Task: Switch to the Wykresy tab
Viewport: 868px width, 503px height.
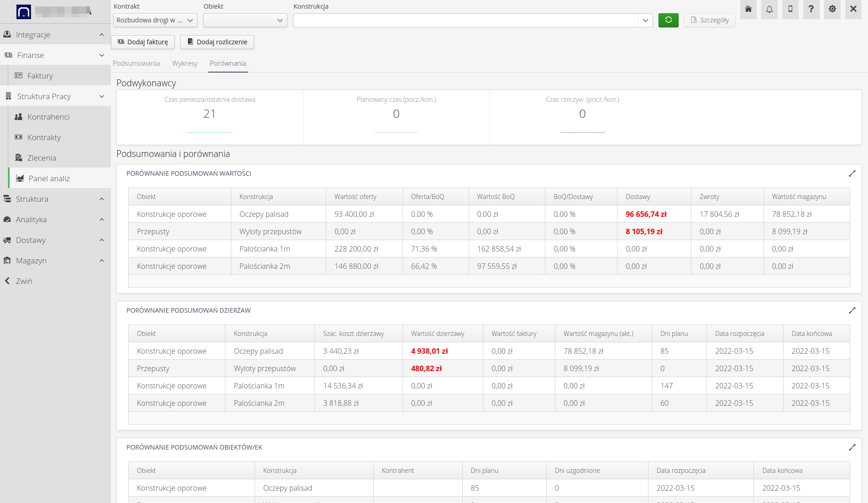Action: [185, 63]
